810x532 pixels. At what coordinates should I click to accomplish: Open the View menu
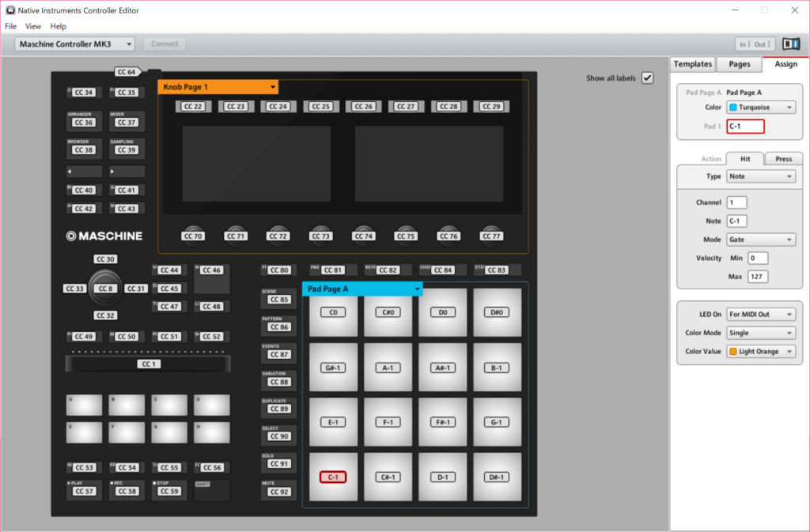pyautogui.click(x=33, y=26)
